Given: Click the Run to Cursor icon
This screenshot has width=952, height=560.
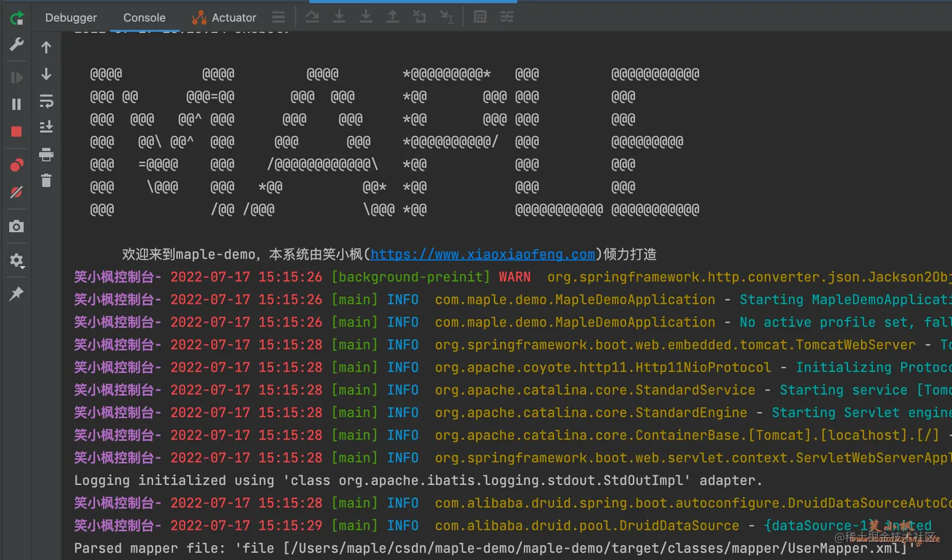Looking at the screenshot, I should tap(446, 16).
